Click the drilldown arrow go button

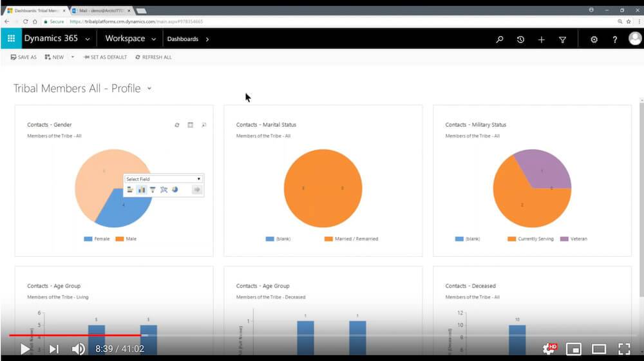[x=196, y=190]
